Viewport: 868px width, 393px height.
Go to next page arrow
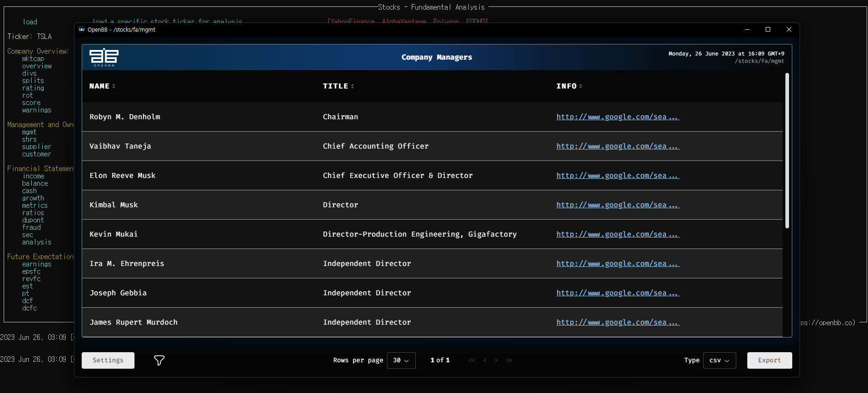[496, 360]
